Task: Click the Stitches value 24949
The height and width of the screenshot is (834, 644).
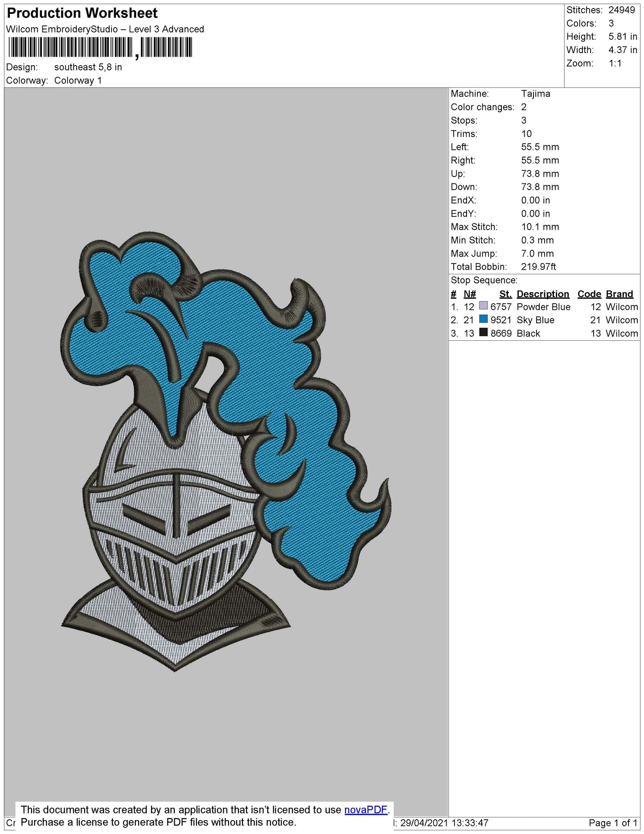Action: click(x=622, y=10)
